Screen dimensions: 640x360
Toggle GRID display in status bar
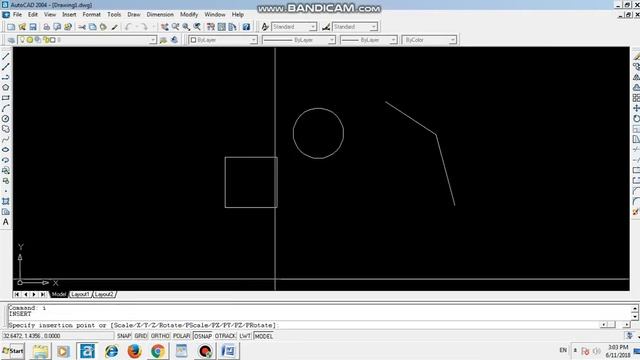click(140, 336)
